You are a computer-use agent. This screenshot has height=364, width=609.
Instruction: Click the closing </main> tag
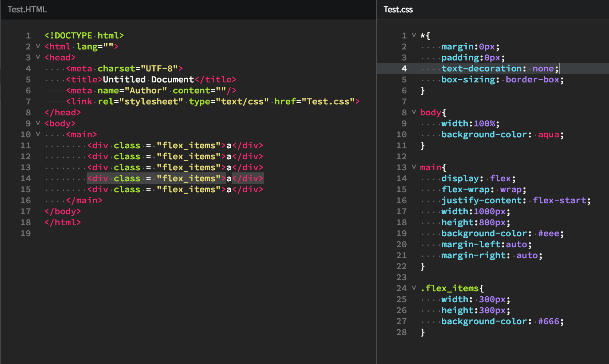[84, 200]
